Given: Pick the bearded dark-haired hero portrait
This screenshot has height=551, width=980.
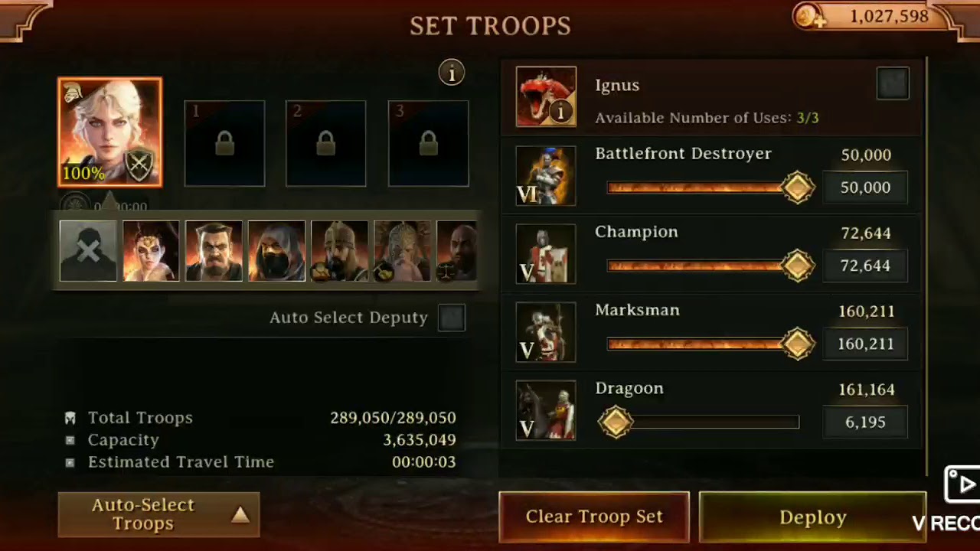Looking at the screenshot, I should click(214, 251).
